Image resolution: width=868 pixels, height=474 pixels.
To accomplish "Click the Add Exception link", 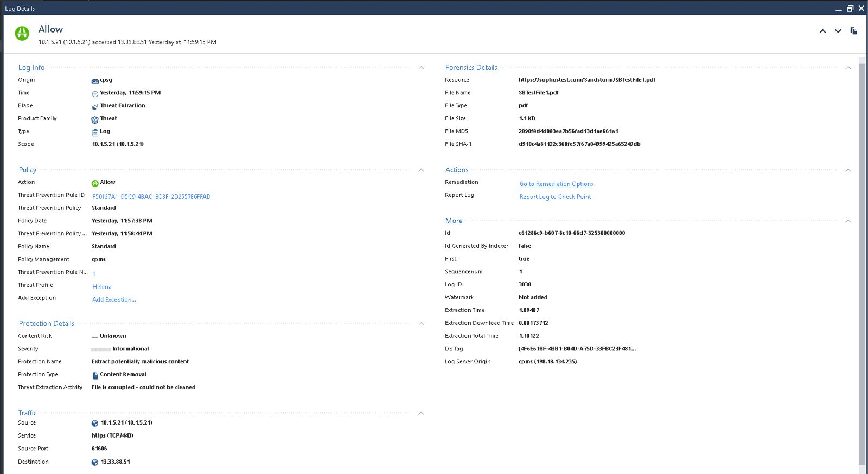I will coord(114,300).
